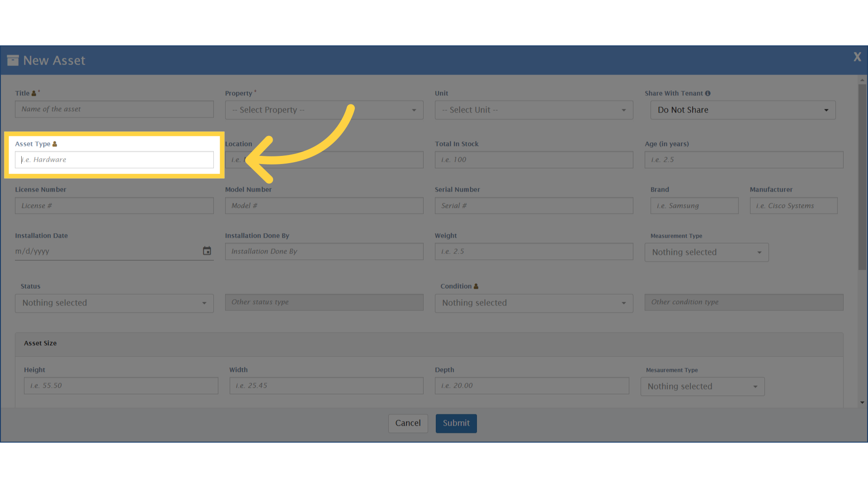Open the Select Unit dropdown
This screenshot has height=488, width=868.
coord(534,110)
